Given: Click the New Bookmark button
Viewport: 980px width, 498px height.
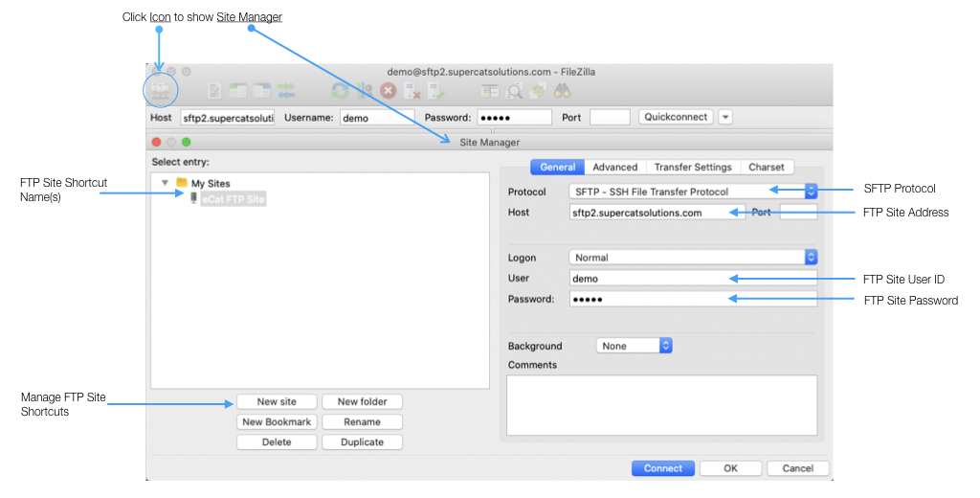Looking at the screenshot, I should [277, 421].
